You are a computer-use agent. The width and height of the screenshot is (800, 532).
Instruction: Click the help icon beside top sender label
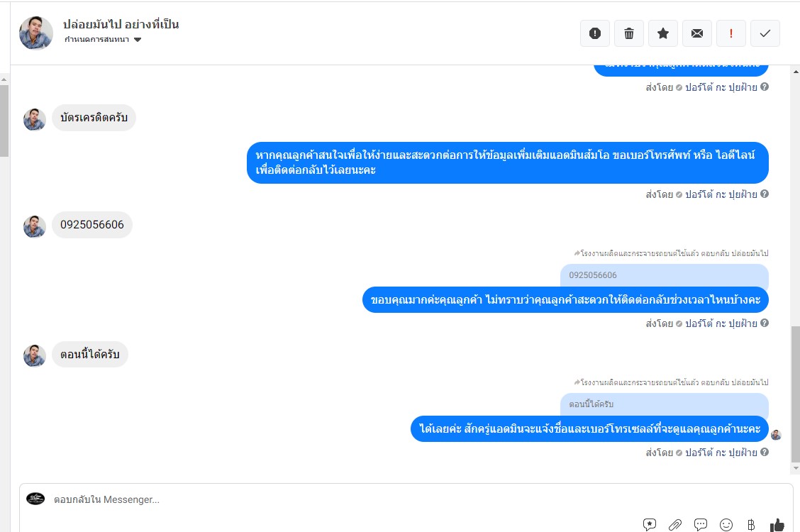(765, 87)
